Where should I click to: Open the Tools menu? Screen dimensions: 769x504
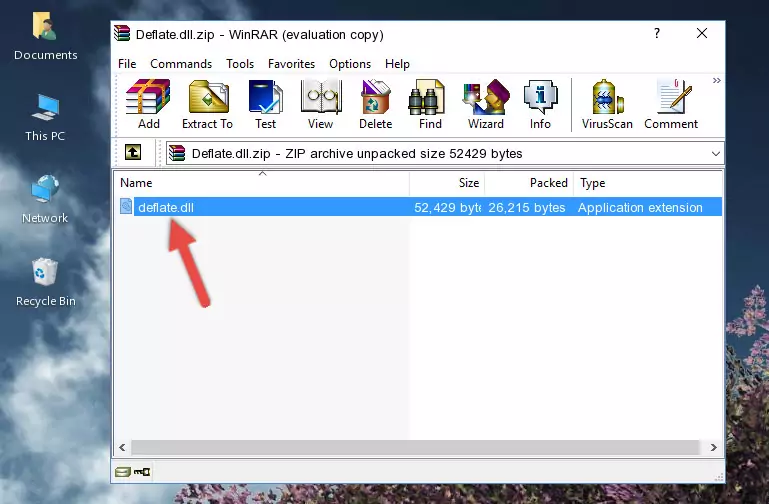tap(240, 64)
